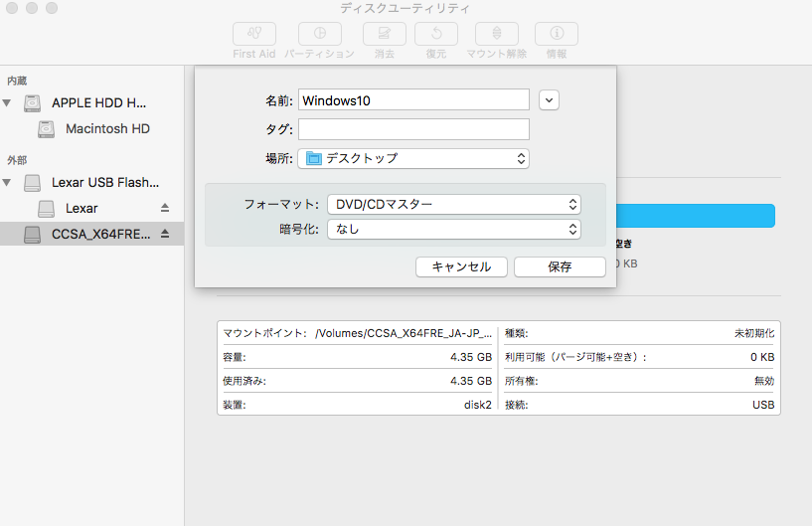Click the name field containing Windows10
812x526 pixels.
pos(413,99)
